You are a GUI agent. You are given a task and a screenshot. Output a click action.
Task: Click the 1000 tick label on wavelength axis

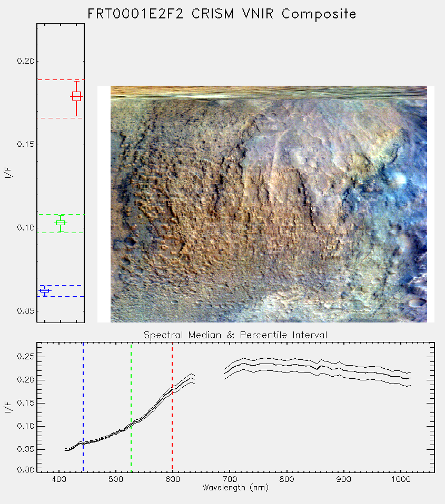[x=401, y=479]
